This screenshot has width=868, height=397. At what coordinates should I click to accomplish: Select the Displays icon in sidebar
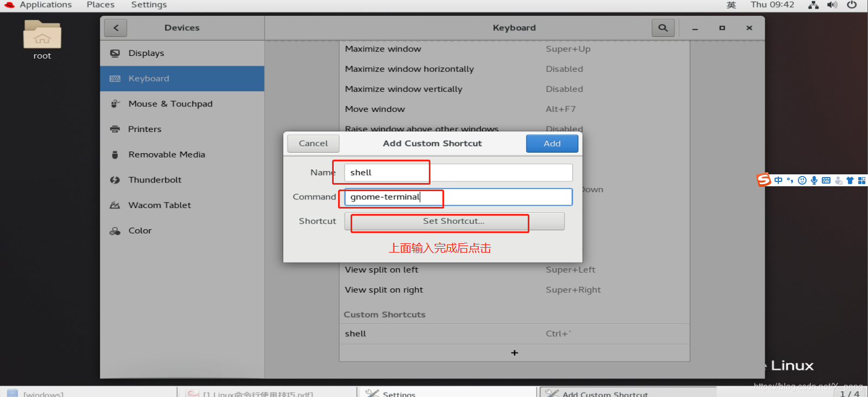tap(115, 53)
